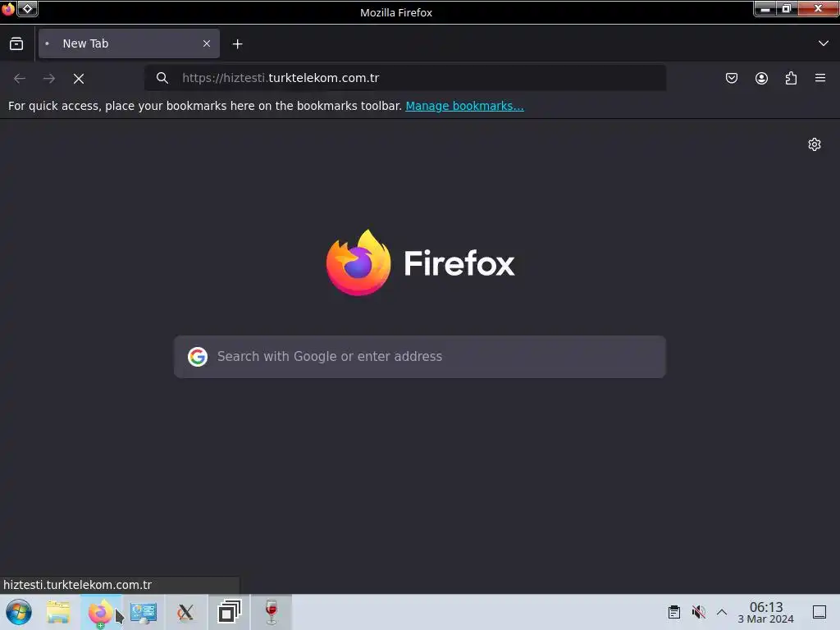Open the file manager folder on the taskbar
The height and width of the screenshot is (630, 840).
pos(58,612)
